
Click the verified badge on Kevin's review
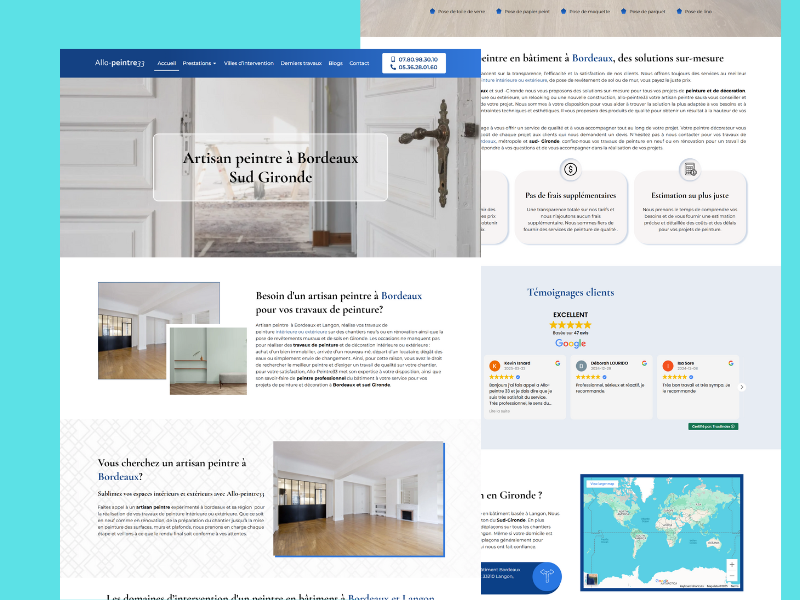point(518,377)
